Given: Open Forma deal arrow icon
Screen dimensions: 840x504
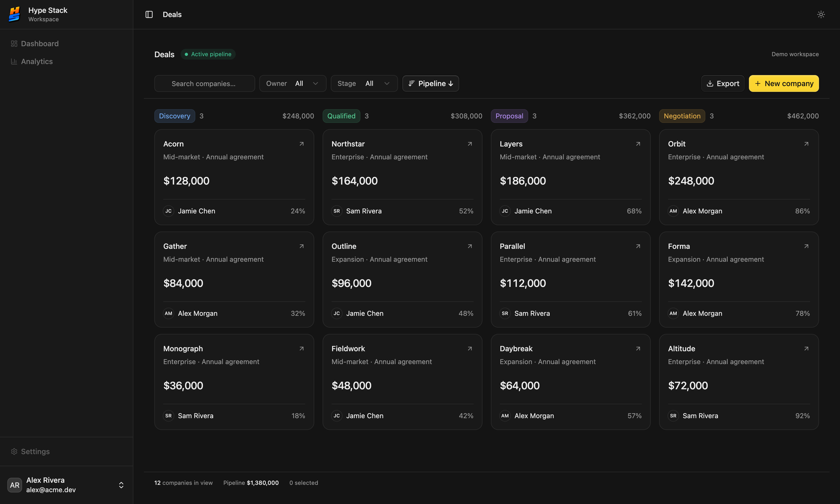Looking at the screenshot, I should pyautogui.click(x=806, y=246).
